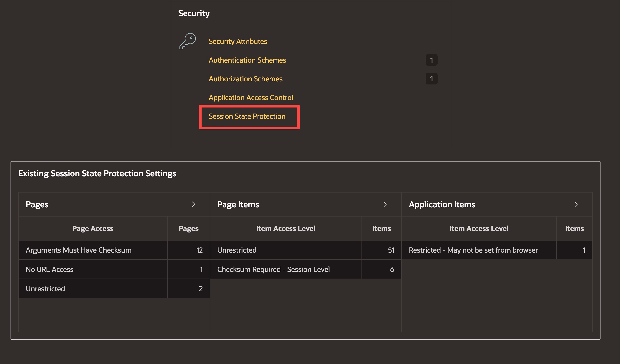Open Application Access Control
The width and height of the screenshot is (620, 364).
pos(250,97)
